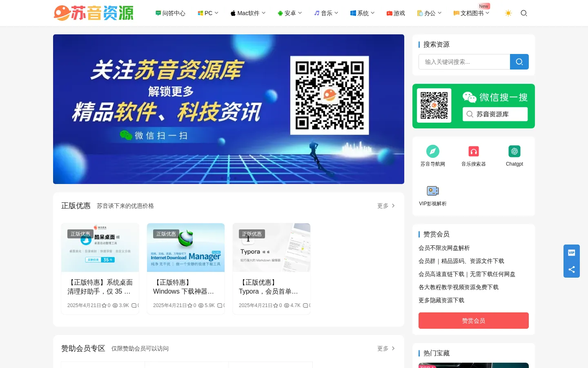
Task: Click 各大教程教学视频资源免费下载 text
Action: (459, 287)
